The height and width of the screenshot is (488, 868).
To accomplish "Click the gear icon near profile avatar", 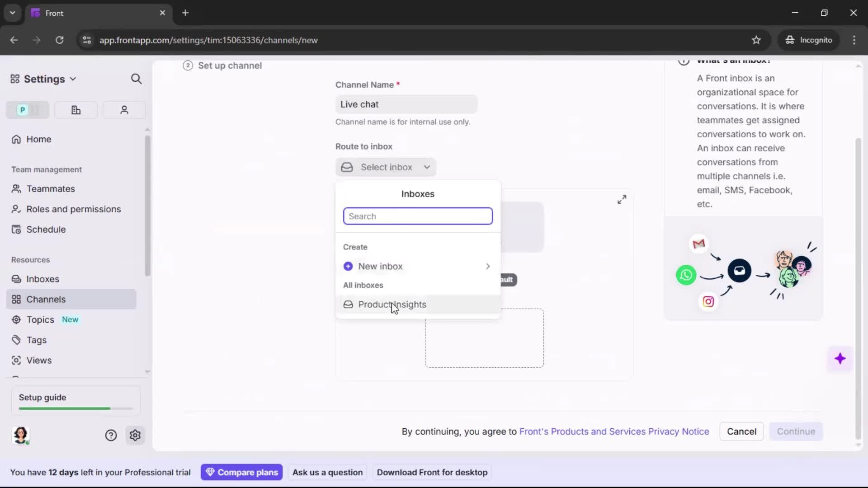I will (x=135, y=435).
